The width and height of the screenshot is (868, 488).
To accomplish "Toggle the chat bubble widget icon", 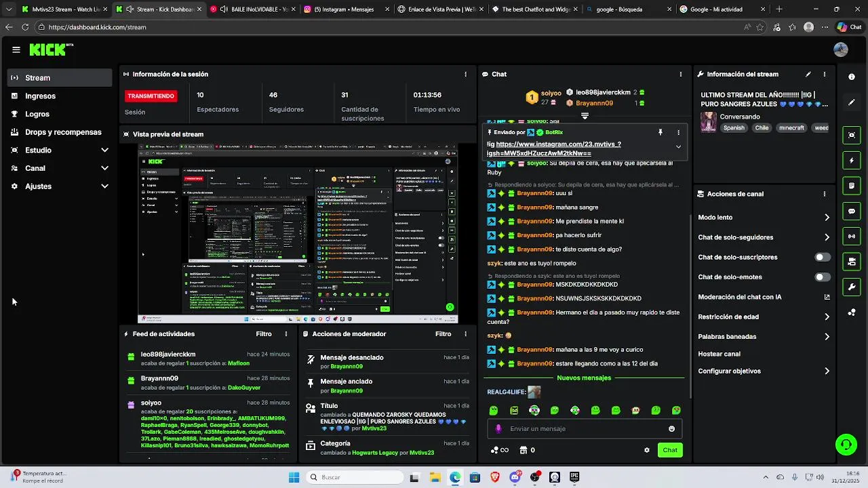I will [x=852, y=211].
